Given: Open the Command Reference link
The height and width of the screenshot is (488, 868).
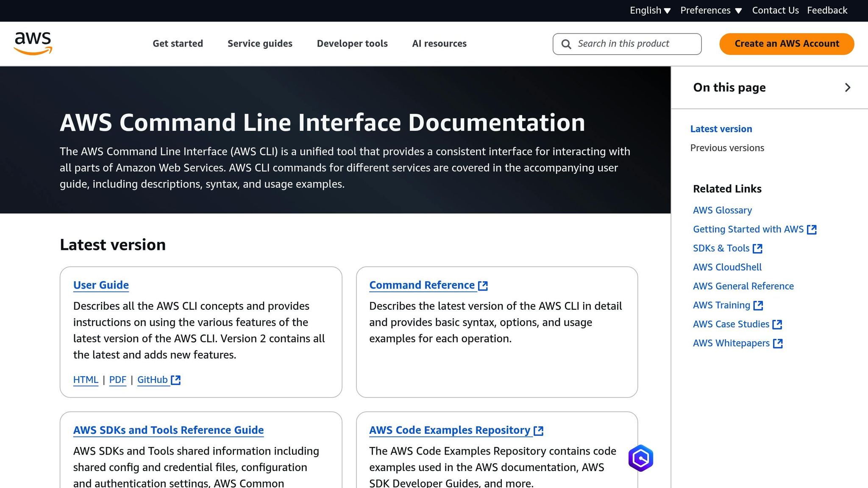Looking at the screenshot, I should (422, 286).
